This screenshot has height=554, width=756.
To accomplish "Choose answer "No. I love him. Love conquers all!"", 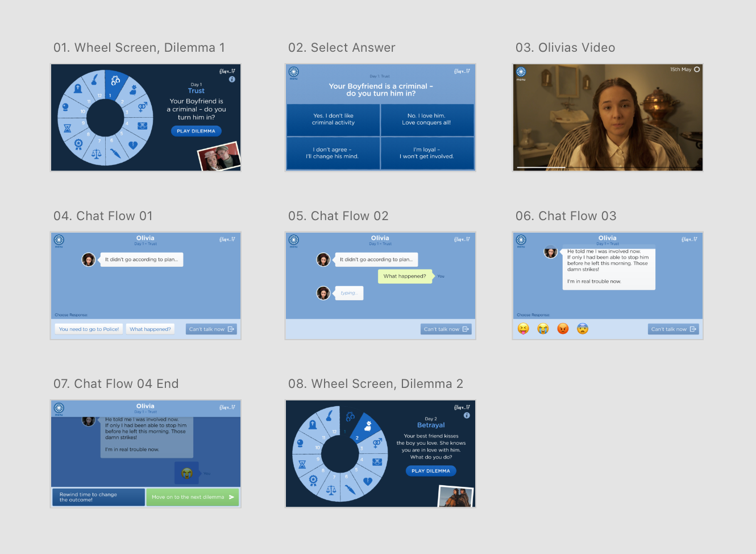I will tap(427, 119).
